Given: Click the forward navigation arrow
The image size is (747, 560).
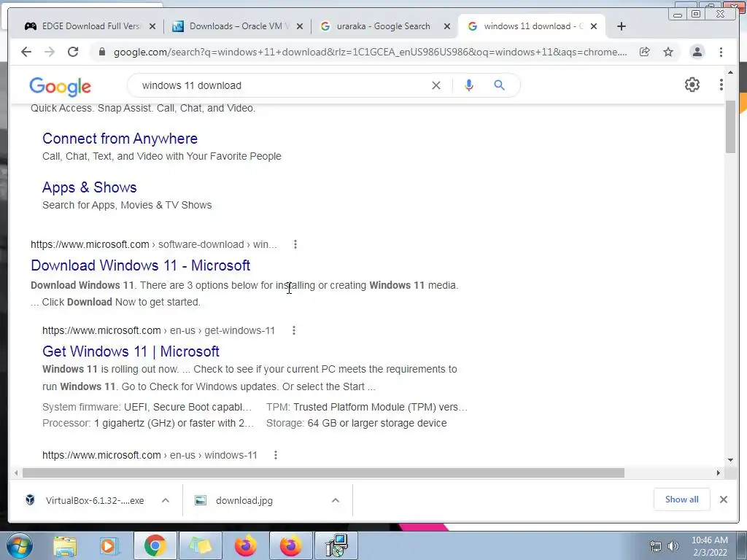Looking at the screenshot, I should coord(50,52).
